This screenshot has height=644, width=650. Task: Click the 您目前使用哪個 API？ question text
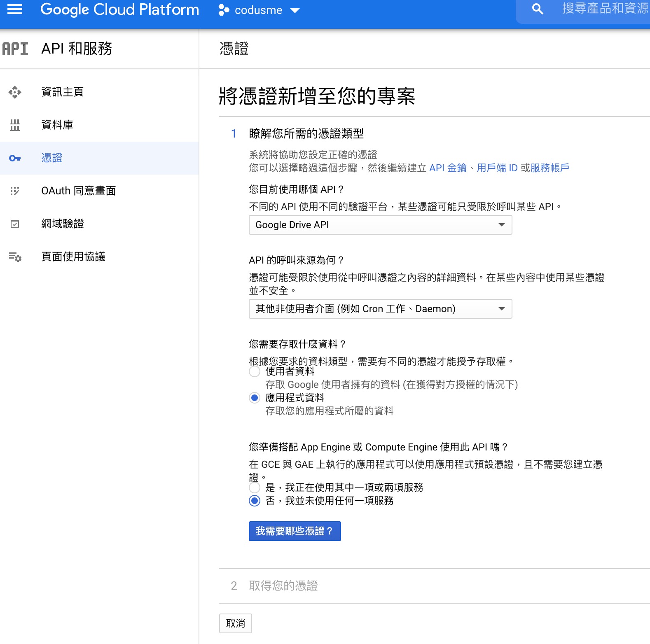tap(296, 189)
